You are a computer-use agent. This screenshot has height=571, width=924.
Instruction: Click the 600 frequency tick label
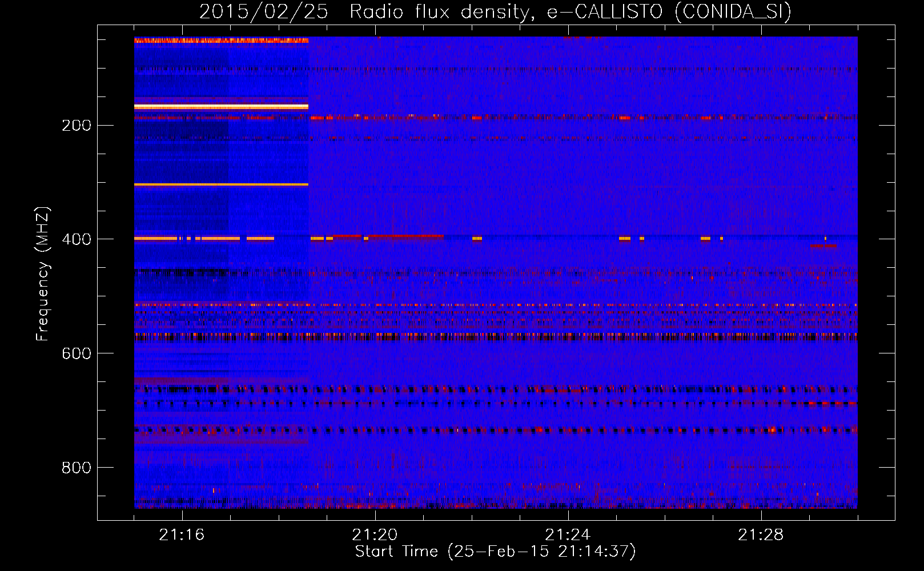tap(77, 353)
